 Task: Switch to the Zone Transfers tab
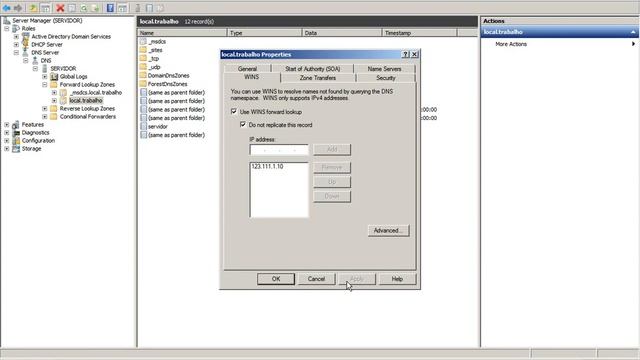pos(318,78)
